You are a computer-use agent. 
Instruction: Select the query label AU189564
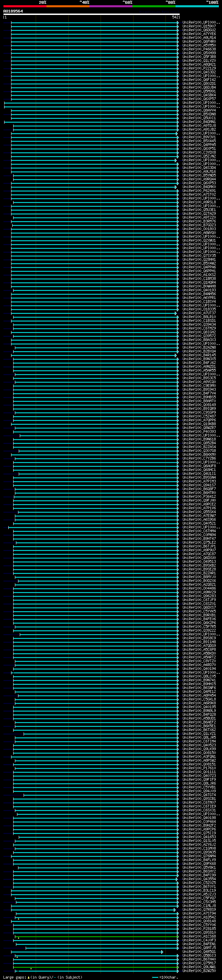coord(13,11)
